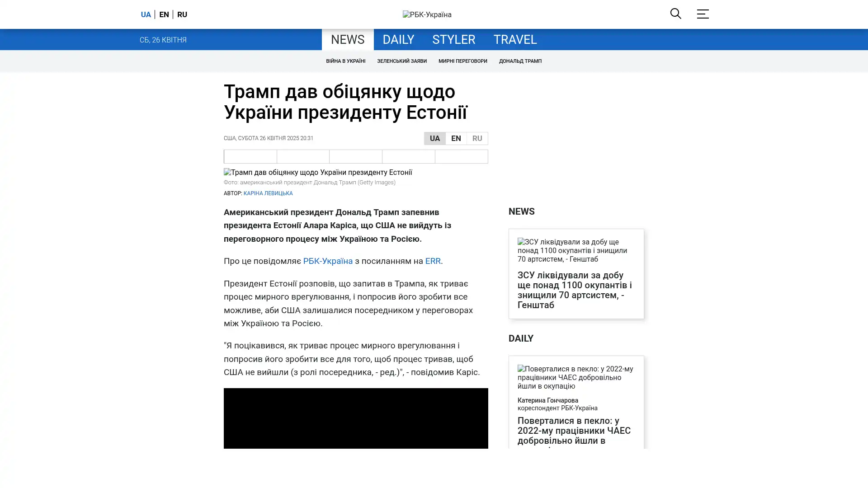Click the РБК-Україна logo in header
868x488 pixels.
click(427, 15)
